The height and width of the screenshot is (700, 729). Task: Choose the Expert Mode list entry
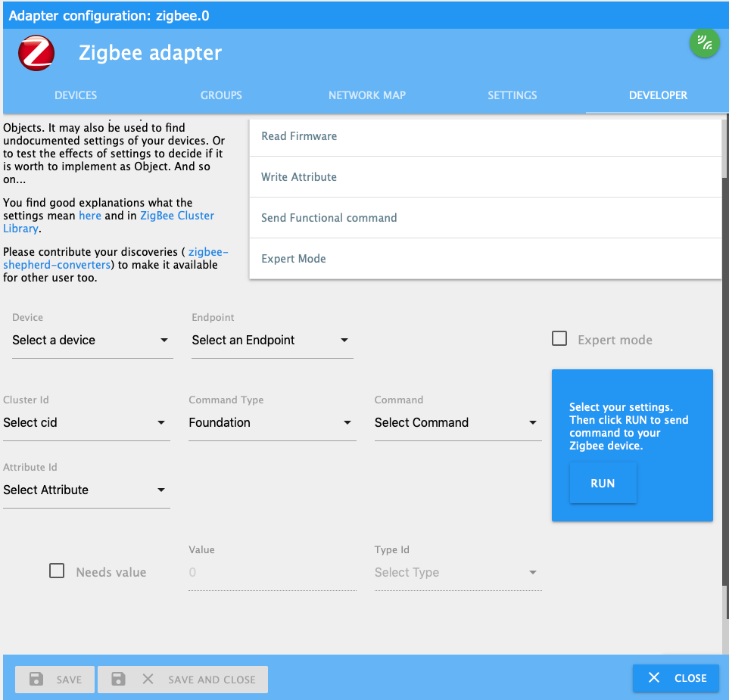[485, 259]
